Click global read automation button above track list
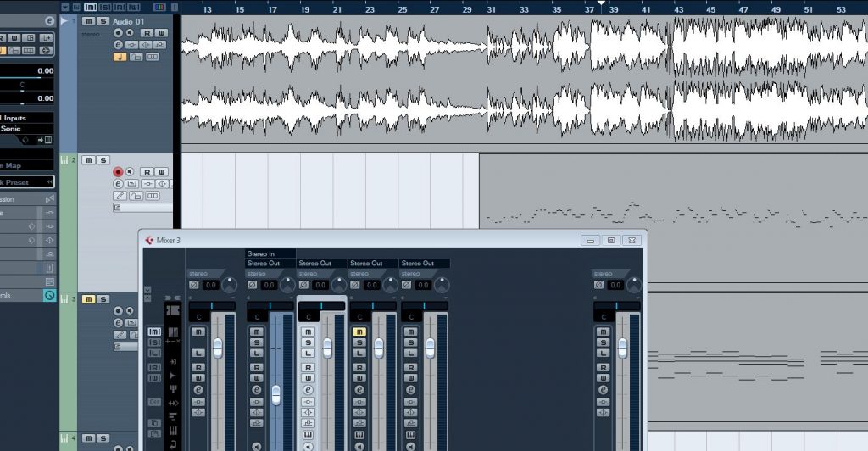 tap(120, 7)
